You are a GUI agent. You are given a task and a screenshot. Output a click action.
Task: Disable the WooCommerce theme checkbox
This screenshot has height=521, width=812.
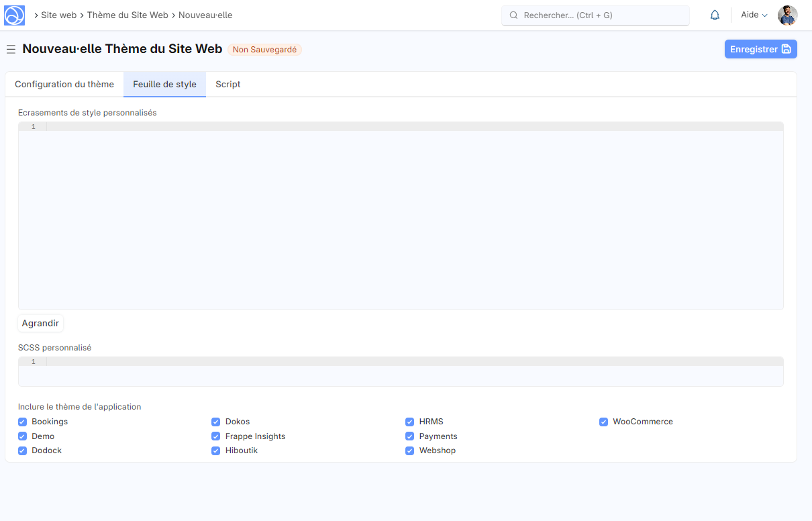pos(604,422)
